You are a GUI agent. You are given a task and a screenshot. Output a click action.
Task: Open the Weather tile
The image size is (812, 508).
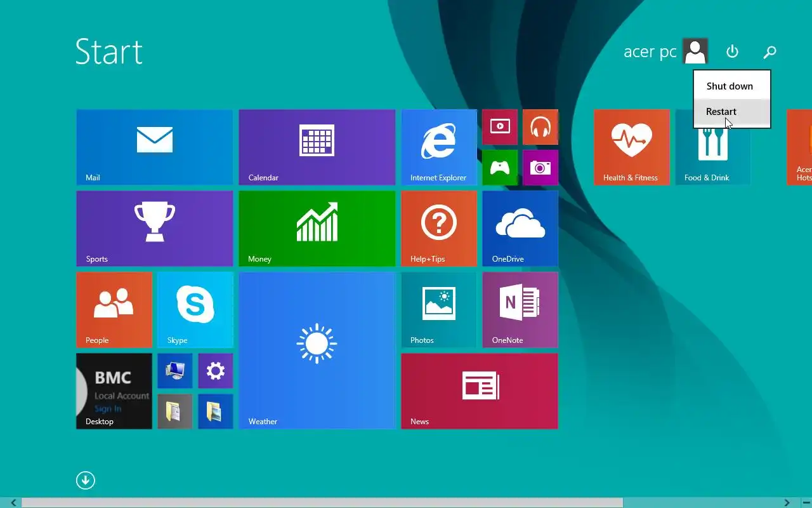point(317,351)
